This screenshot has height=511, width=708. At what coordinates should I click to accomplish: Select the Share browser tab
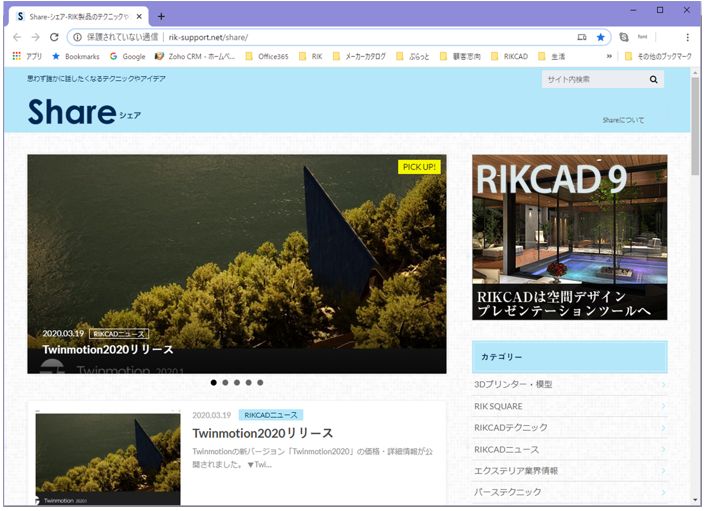79,17
